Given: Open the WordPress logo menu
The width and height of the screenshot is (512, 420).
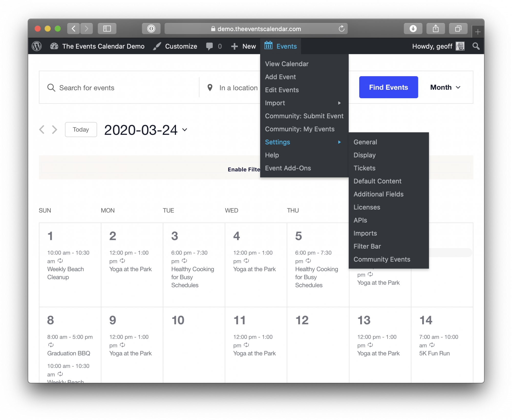Looking at the screenshot, I should pyautogui.click(x=36, y=46).
